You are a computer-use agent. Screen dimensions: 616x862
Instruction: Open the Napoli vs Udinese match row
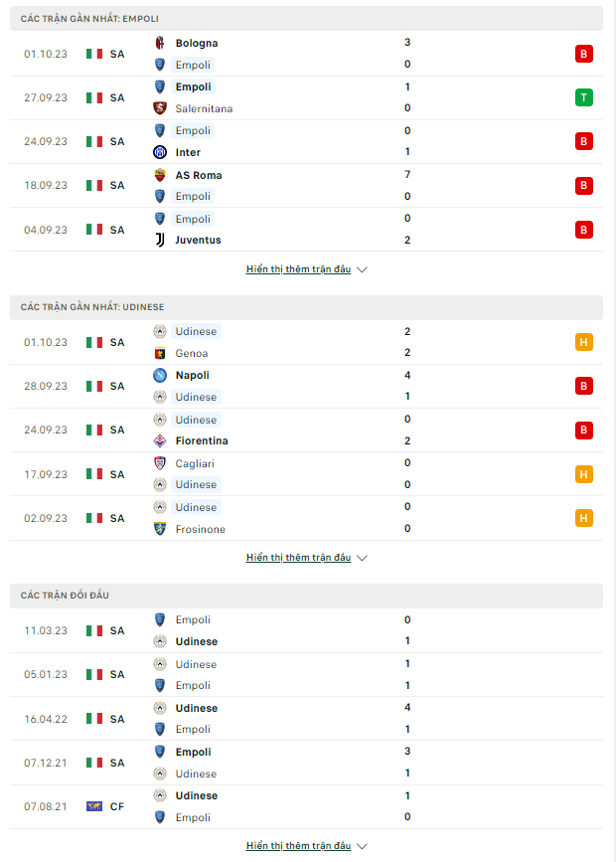click(x=298, y=386)
